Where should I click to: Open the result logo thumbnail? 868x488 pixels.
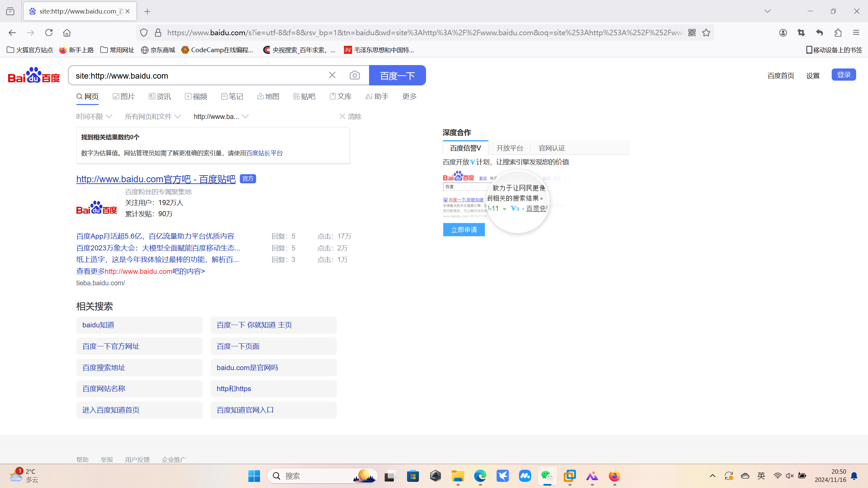coord(97,209)
